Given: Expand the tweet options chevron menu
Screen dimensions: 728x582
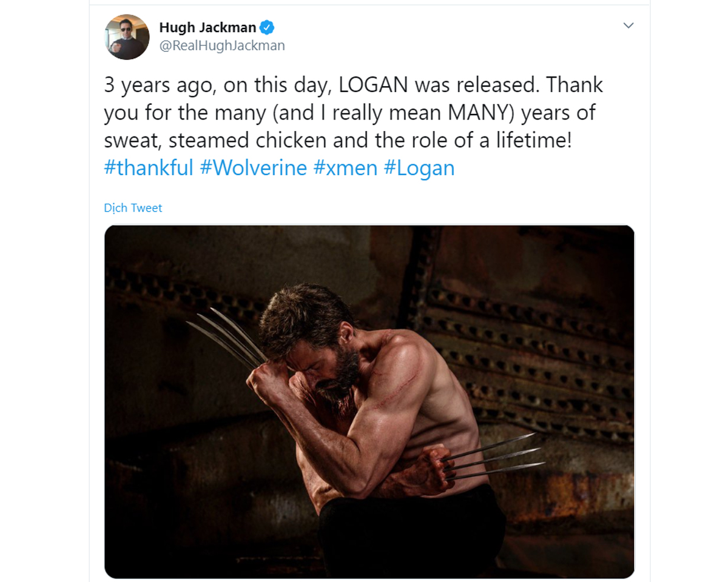Looking at the screenshot, I should 629,25.
